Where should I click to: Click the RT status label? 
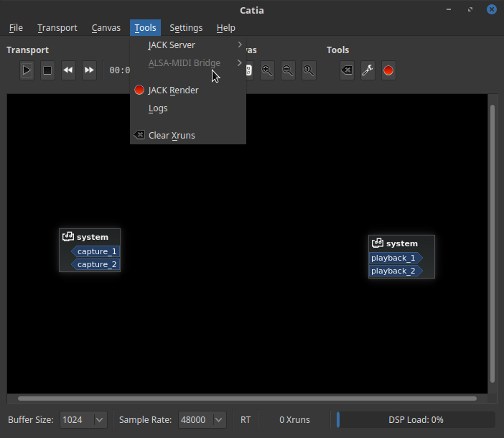[x=246, y=419]
